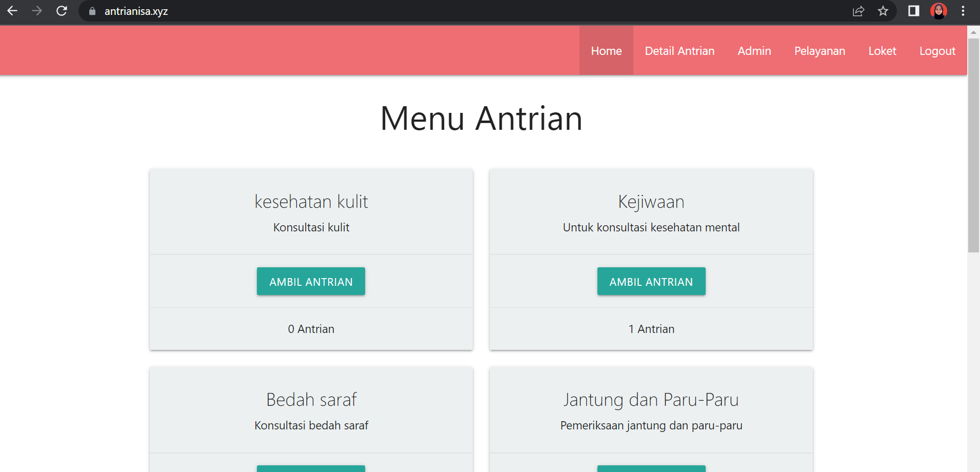Go to Admin page

[x=754, y=51]
